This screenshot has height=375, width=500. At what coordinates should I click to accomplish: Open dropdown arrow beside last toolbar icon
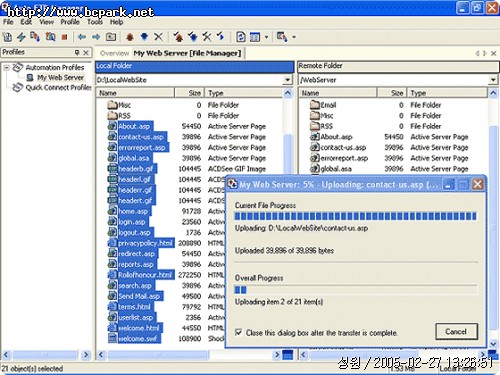(x=294, y=37)
